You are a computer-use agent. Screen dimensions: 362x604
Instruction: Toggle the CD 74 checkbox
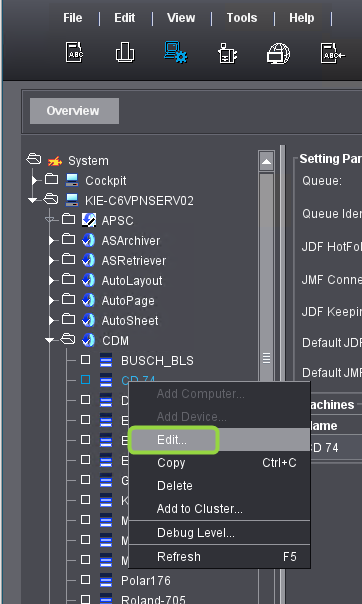(x=85, y=380)
